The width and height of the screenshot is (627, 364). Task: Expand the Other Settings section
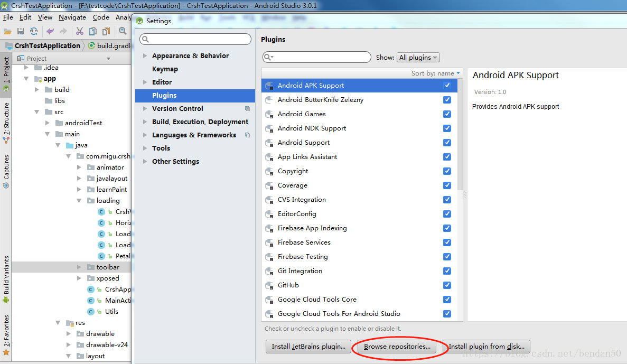[x=145, y=161]
